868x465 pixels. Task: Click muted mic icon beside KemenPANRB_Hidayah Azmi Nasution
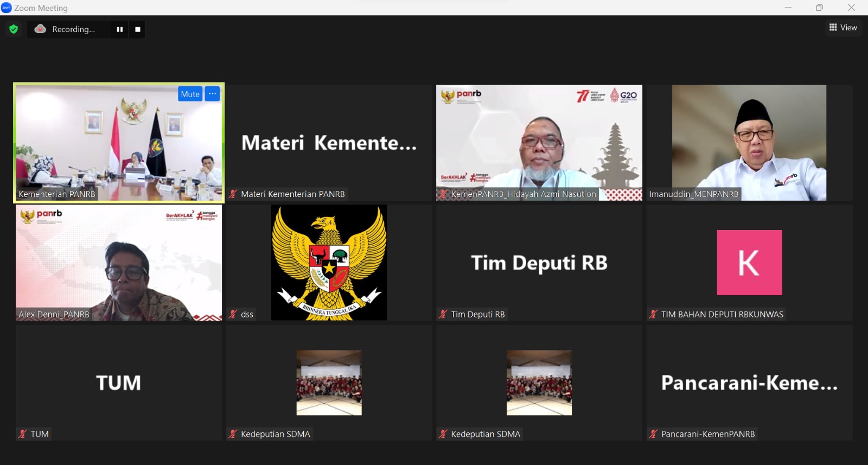[x=443, y=194]
